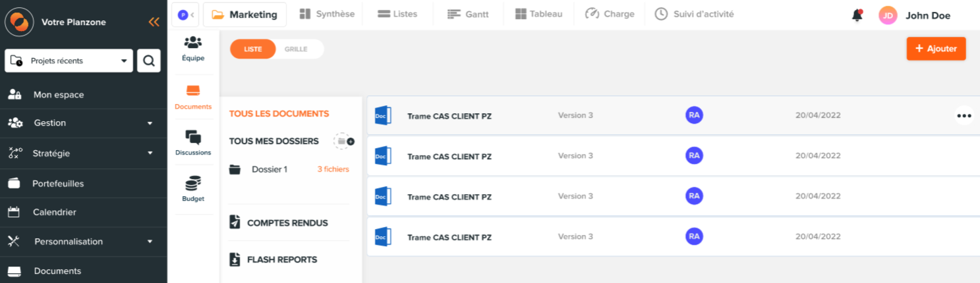Open the search magnifier icon

click(149, 61)
